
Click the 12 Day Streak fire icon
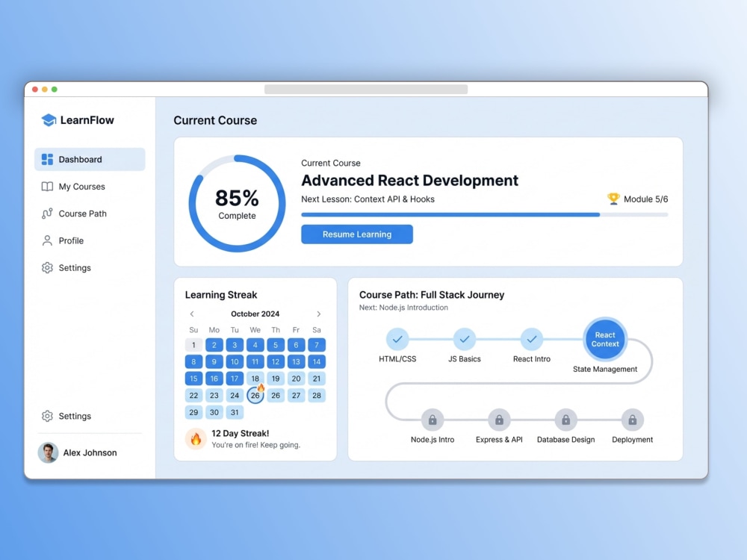196,438
